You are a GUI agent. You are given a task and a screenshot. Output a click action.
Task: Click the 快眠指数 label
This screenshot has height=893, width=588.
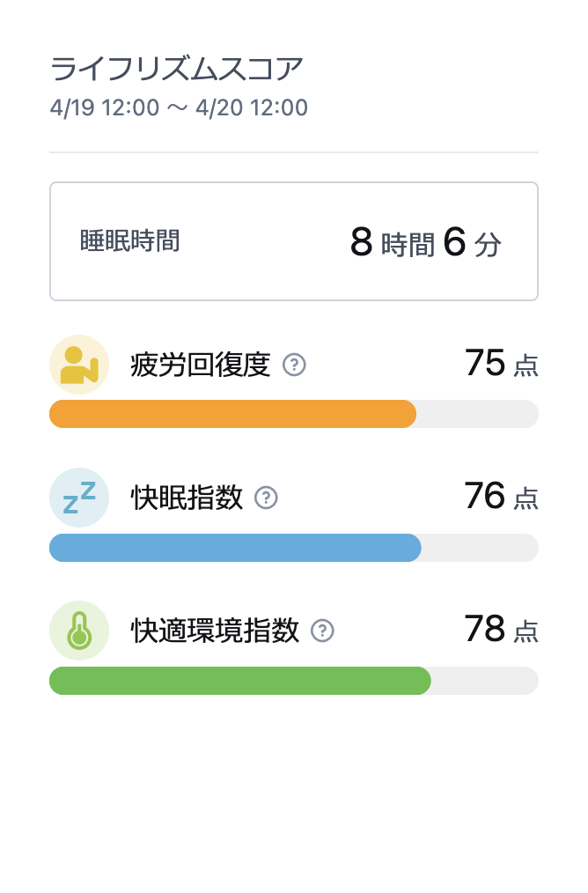[x=187, y=498]
